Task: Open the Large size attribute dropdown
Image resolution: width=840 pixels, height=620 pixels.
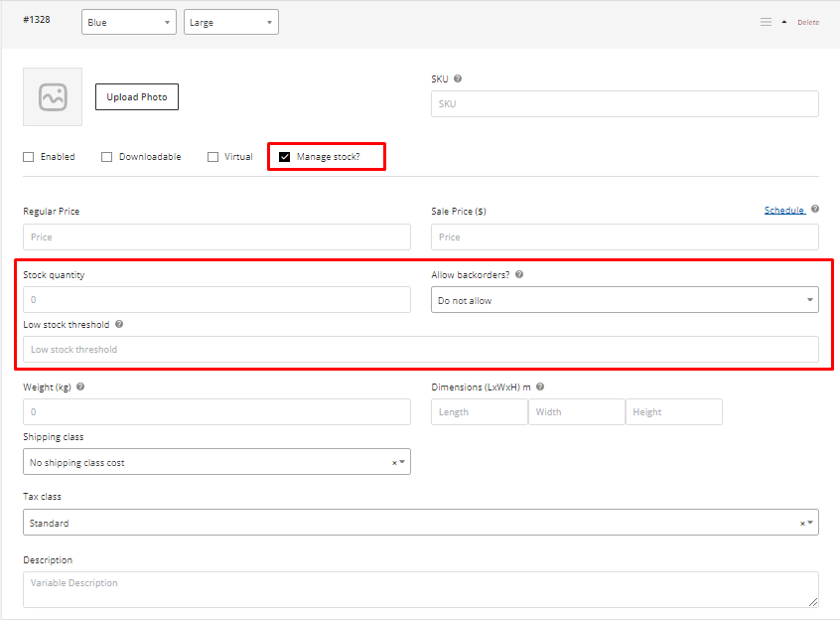Action: (230, 22)
